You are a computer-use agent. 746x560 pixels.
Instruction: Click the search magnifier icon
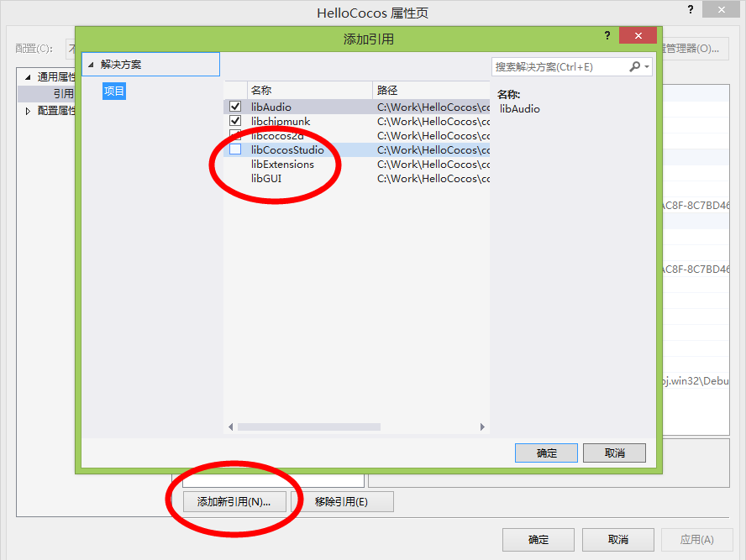(634, 66)
